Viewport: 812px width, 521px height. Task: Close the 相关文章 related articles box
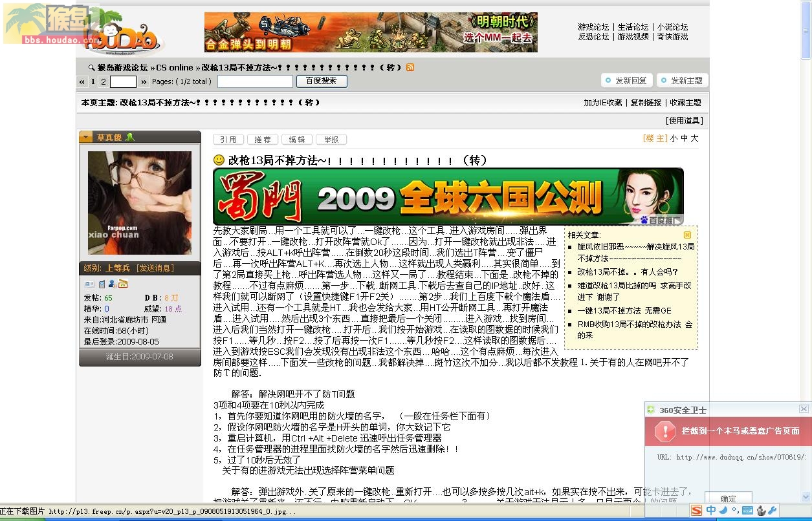pyautogui.click(x=687, y=235)
